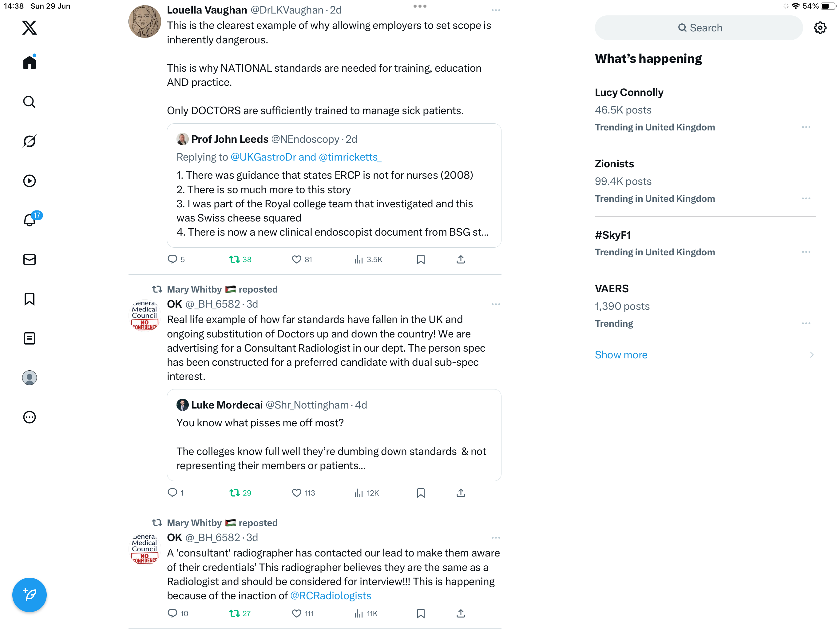Viewport: 840px width, 630px height.
Task: Open options menu for Lucy Connolly trend
Action: coord(806,127)
